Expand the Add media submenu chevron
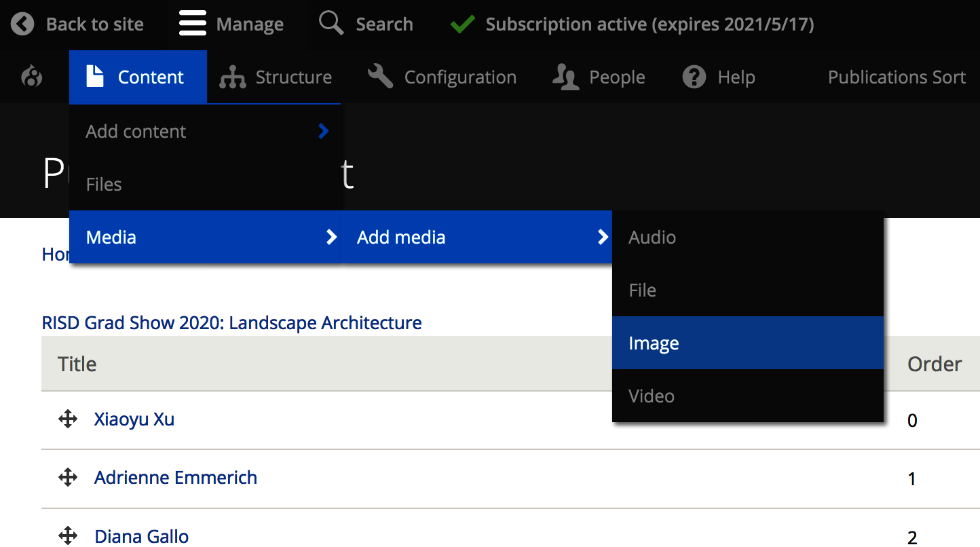The width and height of the screenshot is (980, 547). point(603,237)
